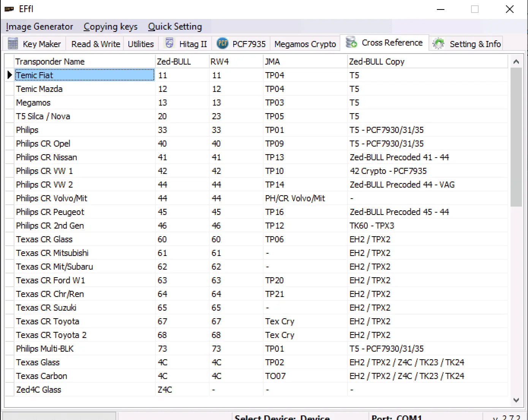Click 'Zed-BULL Precoded 44 - VAG' cell
Image resolution: width=528 pixels, height=420 pixels.
pyautogui.click(x=427, y=185)
